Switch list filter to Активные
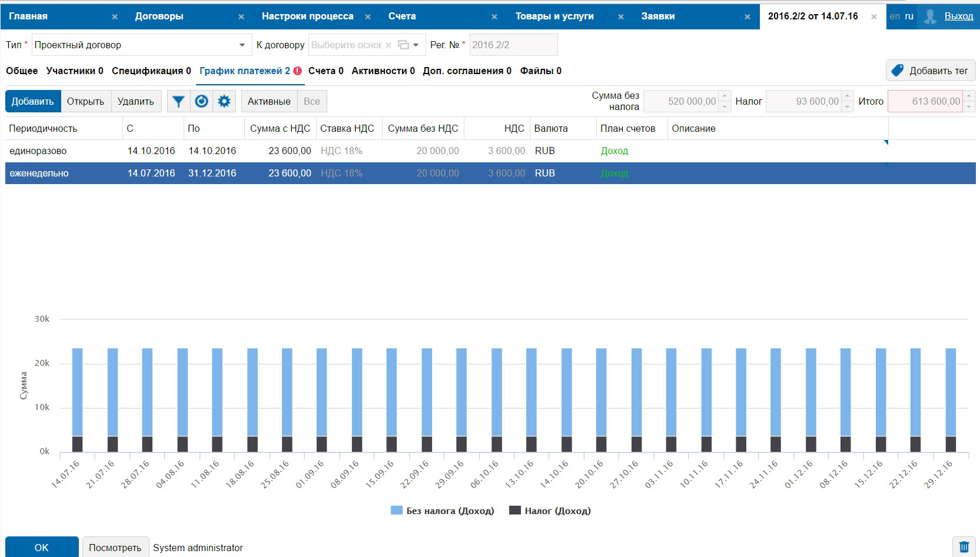The width and height of the screenshot is (980, 557). tap(269, 101)
